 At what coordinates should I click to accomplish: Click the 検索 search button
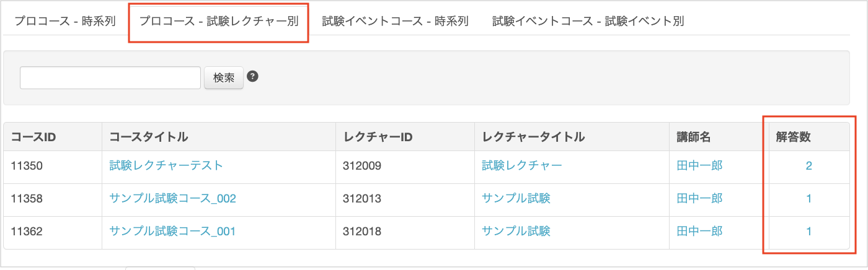coord(224,78)
